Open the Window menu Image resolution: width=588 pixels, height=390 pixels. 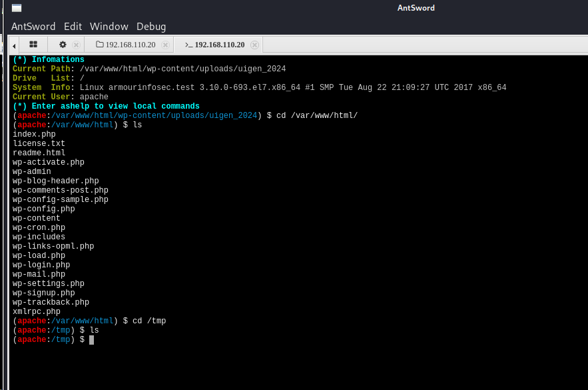pyautogui.click(x=109, y=27)
